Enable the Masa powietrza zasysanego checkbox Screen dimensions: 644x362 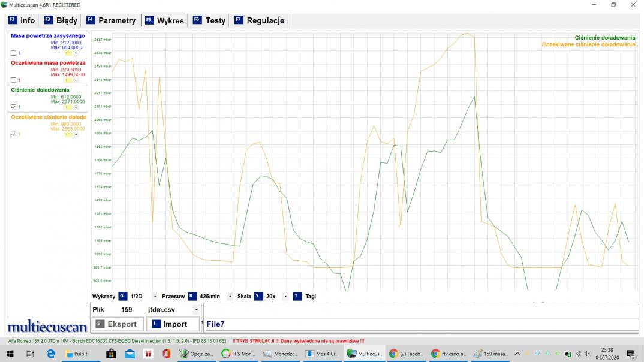click(14, 53)
